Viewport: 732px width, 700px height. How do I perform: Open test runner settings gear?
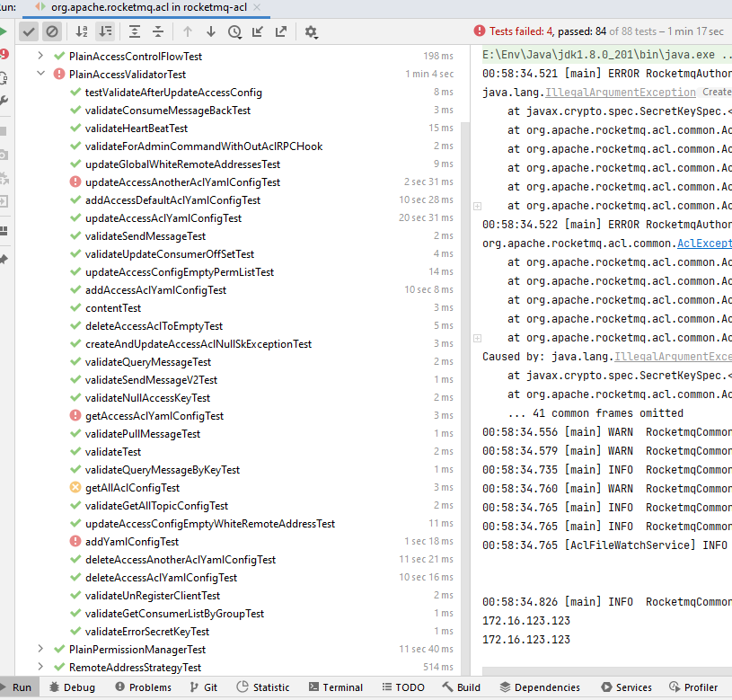click(x=311, y=31)
